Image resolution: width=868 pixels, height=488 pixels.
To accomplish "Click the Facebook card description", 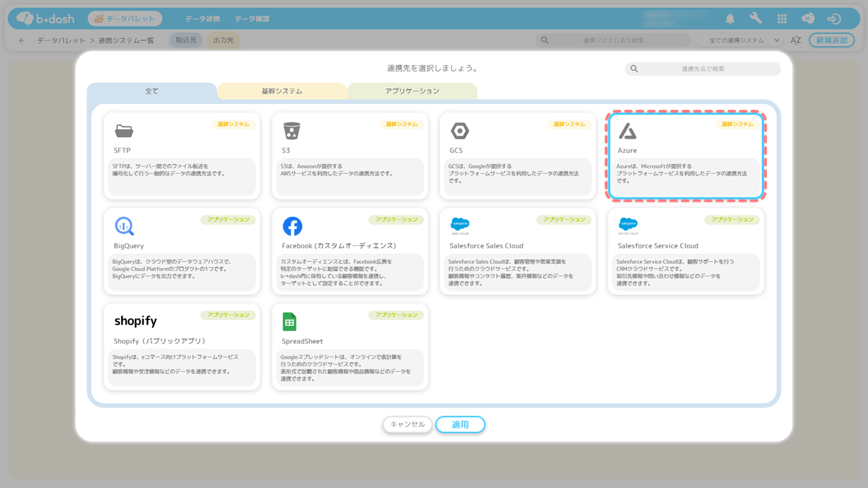I will point(350,272).
